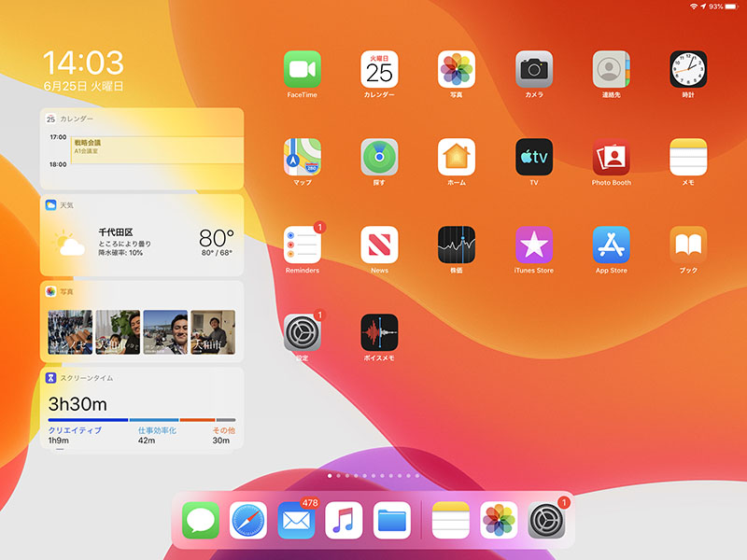747x560 pixels.
Task: Launch the Apple TV app
Action: click(x=534, y=157)
